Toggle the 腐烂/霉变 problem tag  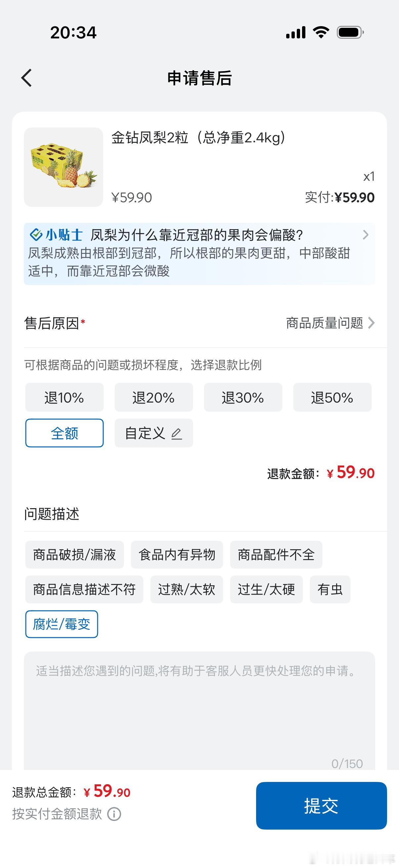coord(62,624)
